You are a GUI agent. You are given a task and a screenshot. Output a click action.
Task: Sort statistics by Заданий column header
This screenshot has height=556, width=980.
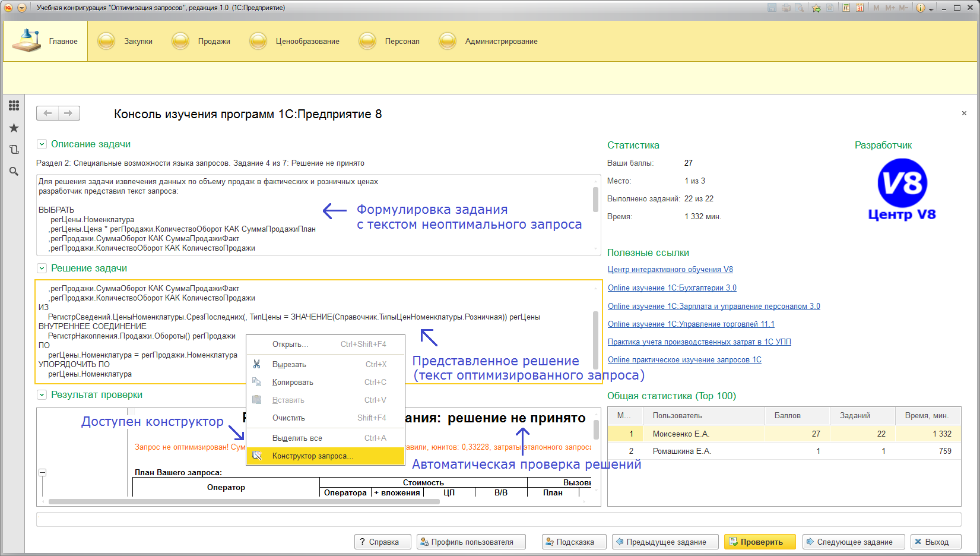pyautogui.click(x=862, y=416)
